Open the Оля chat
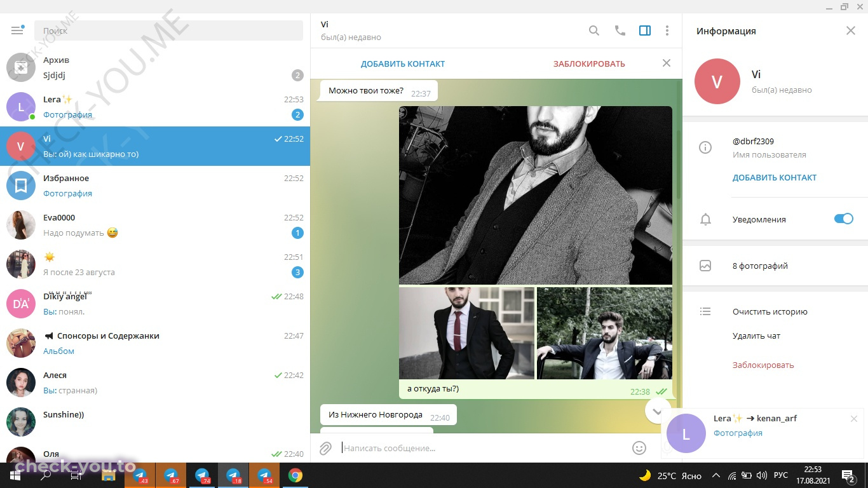The image size is (868, 488). tap(155, 452)
